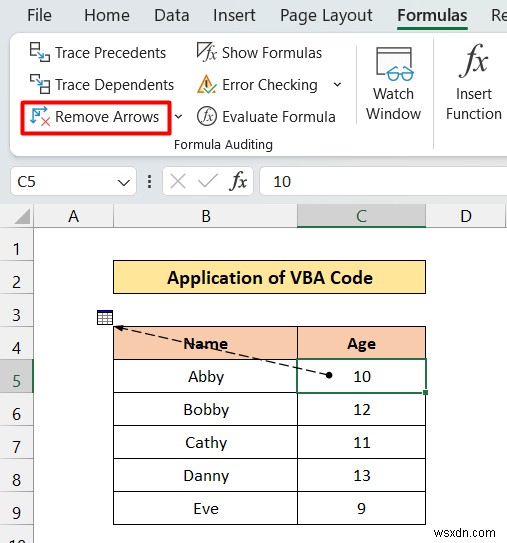Switch to the Data tab
507x543 pixels.
pos(172,16)
